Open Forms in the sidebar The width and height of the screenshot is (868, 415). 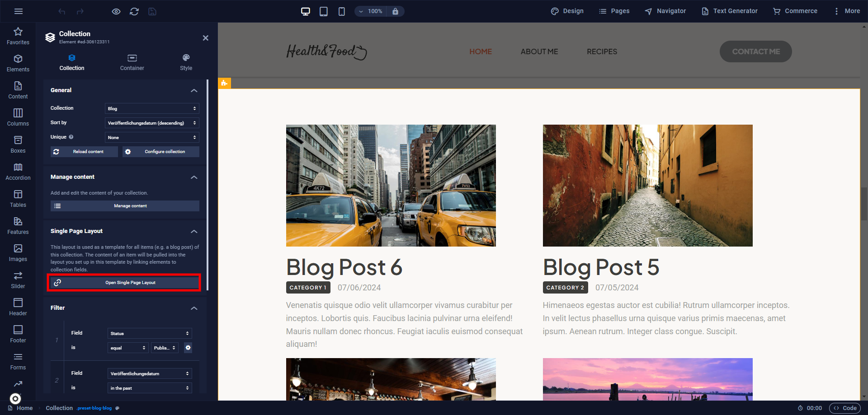(x=18, y=361)
